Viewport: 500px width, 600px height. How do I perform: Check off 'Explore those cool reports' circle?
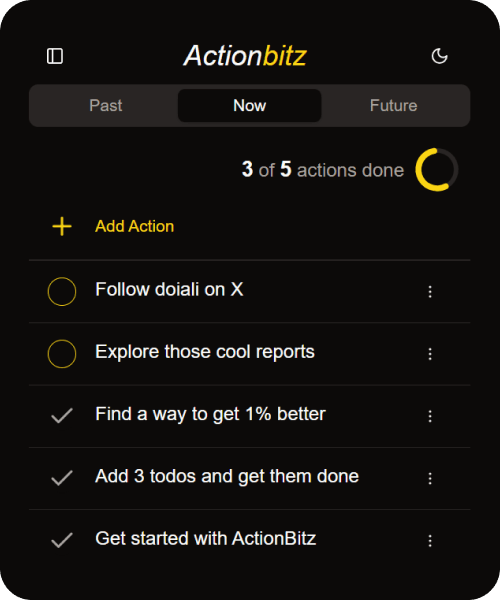point(62,354)
